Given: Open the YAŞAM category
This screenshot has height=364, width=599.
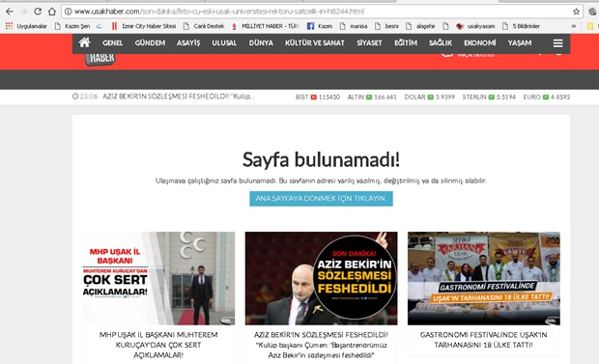Looking at the screenshot, I should tap(520, 43).
